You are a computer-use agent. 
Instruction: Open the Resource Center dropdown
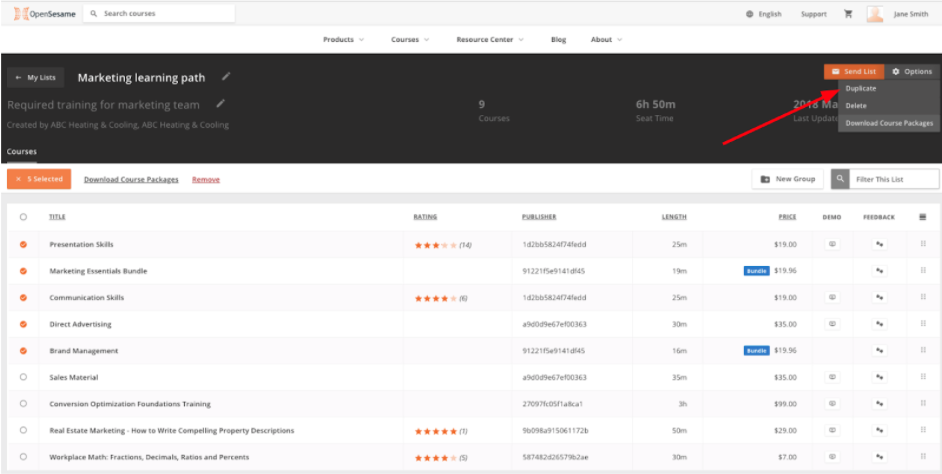click(490, 40)
